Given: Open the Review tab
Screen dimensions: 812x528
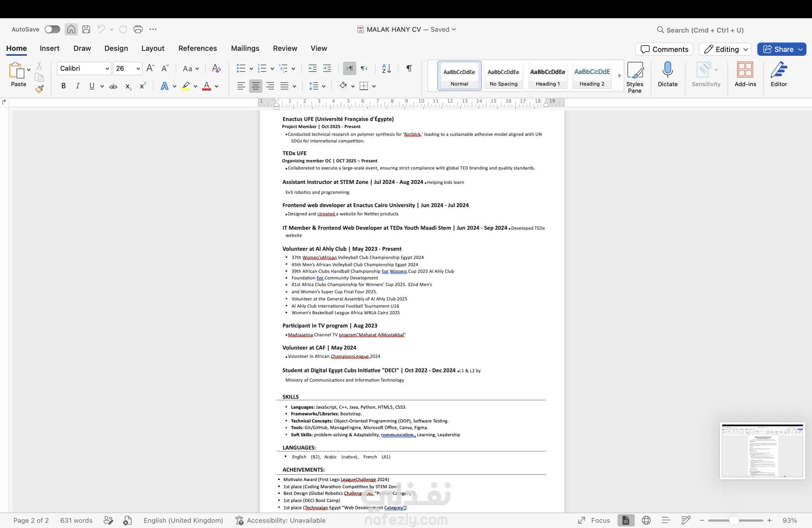Looking at the screenshot, I should click(285, 48).
